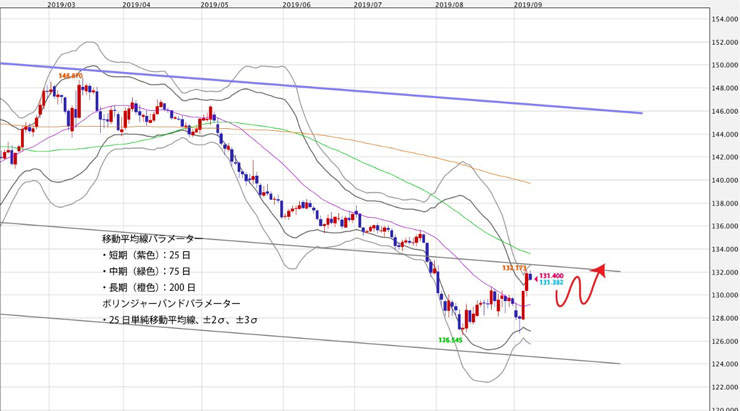Screen dimensions: 740x411
Task: Click the 25日単純移動平均線、±2σ、±3σ line
Action: [x=180, y=320]
